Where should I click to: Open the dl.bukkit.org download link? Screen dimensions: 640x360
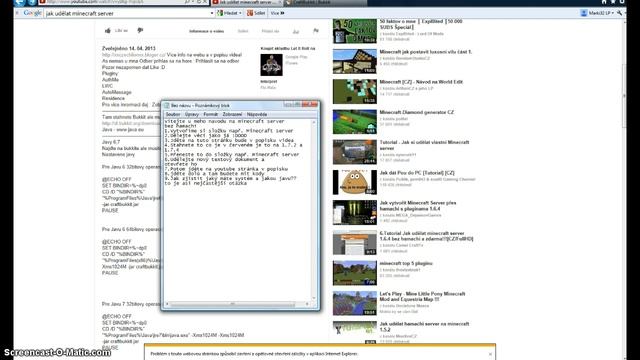131,123
